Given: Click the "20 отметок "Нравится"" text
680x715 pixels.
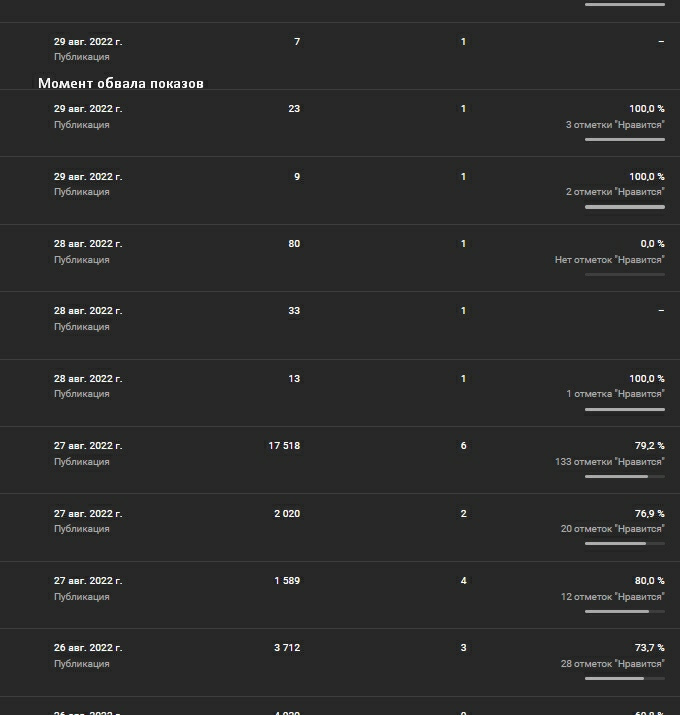Looking at the screenshot, I should (x=612, y=529).
